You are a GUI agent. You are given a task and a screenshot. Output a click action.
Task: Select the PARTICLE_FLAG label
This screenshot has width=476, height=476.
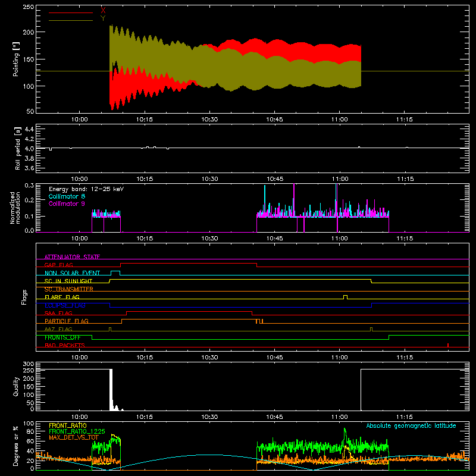click(67, 321)
